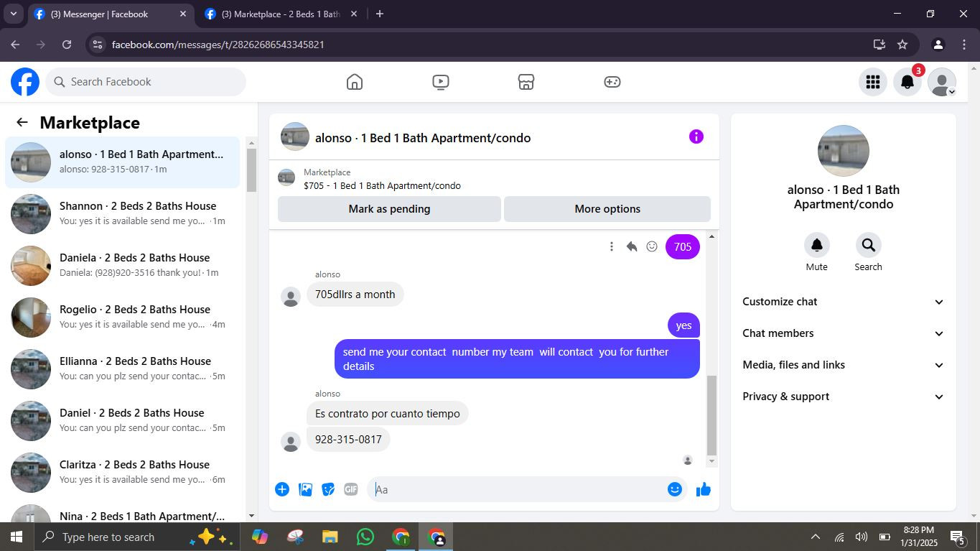
Task: Open the taskbar clock and date
Action: point(918,537)
